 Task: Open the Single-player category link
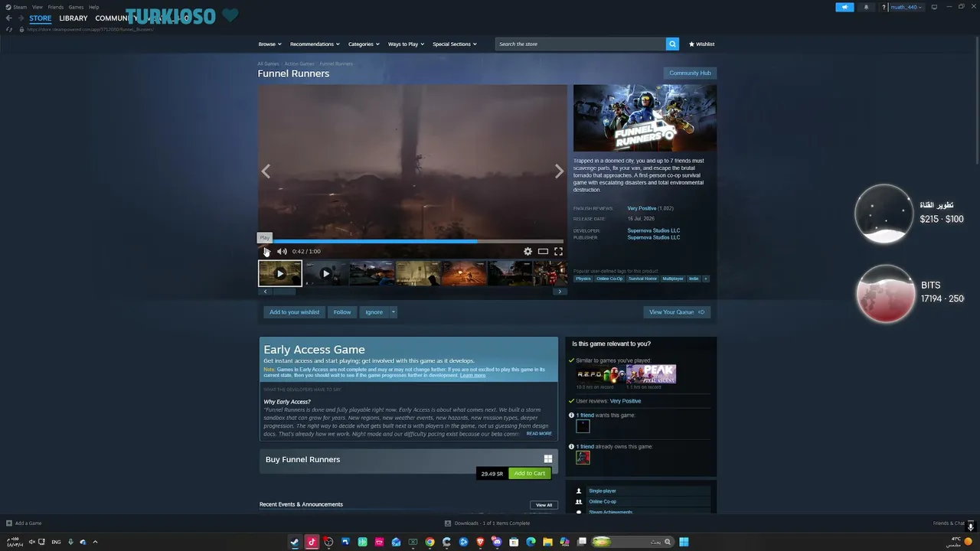tap(603, 491)
